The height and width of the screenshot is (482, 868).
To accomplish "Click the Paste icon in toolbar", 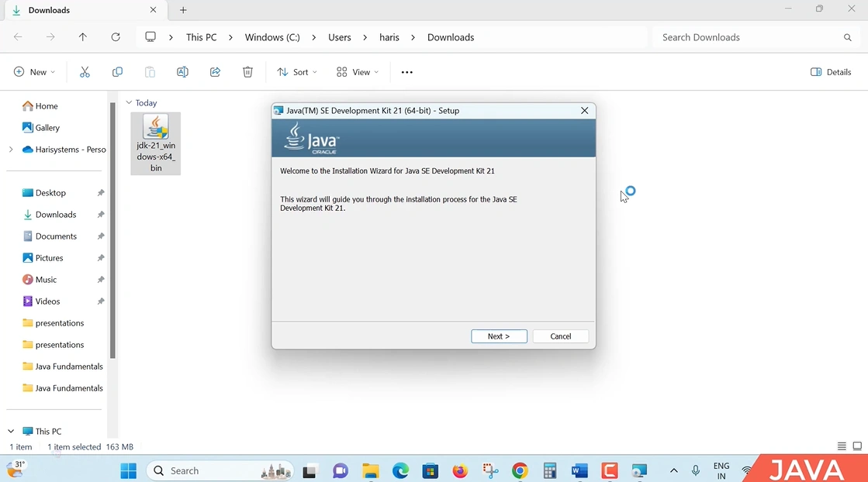I will 150,72.
